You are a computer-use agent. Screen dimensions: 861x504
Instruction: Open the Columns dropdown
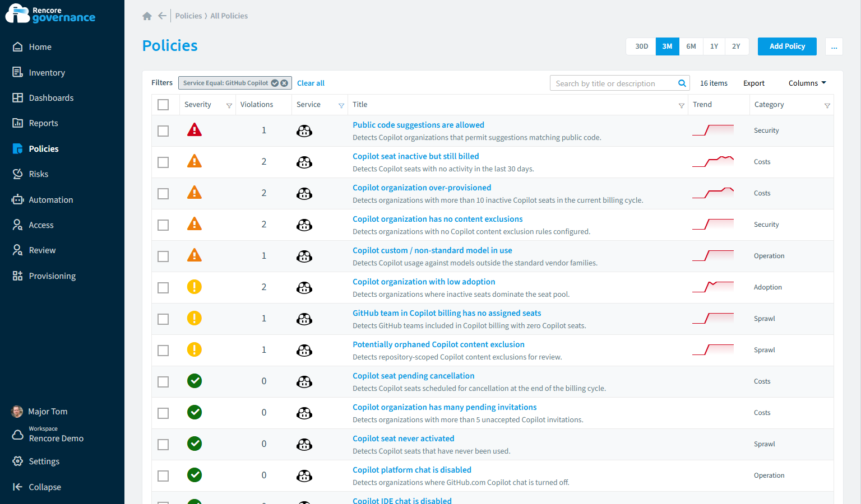(807, 83)
